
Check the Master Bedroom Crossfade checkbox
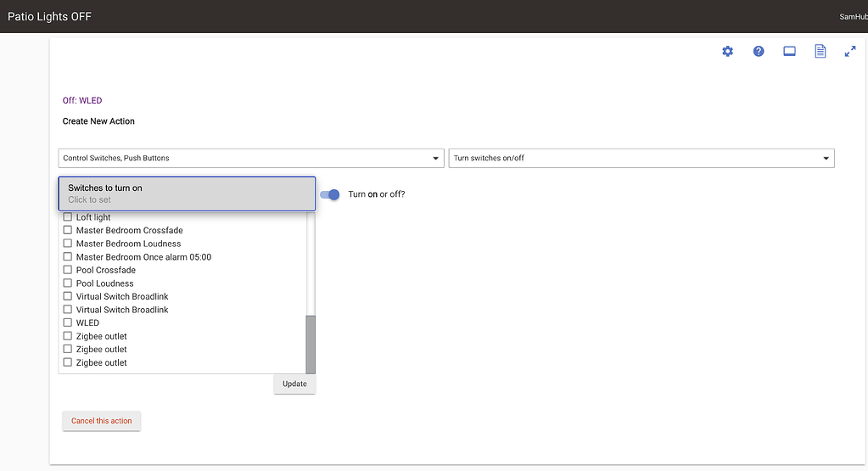68,231
